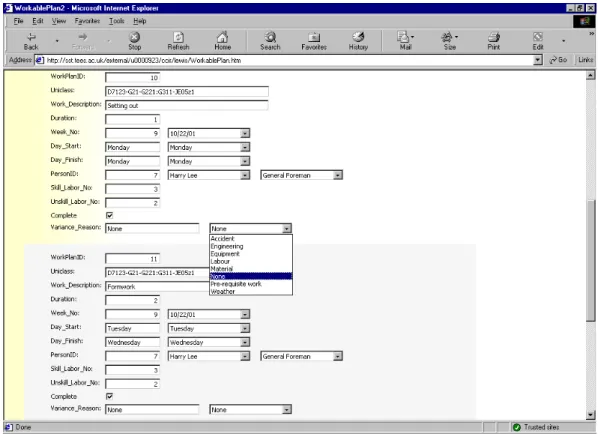Click the Windows logo throbber icon
Screen dimensions: 598x434
584,21
